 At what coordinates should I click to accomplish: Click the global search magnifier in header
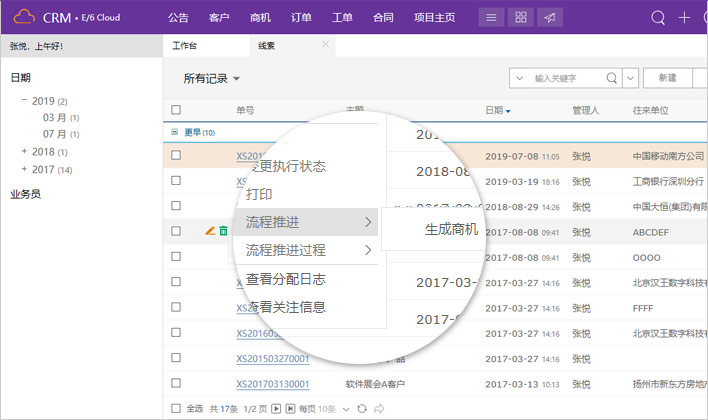[658, 17]
